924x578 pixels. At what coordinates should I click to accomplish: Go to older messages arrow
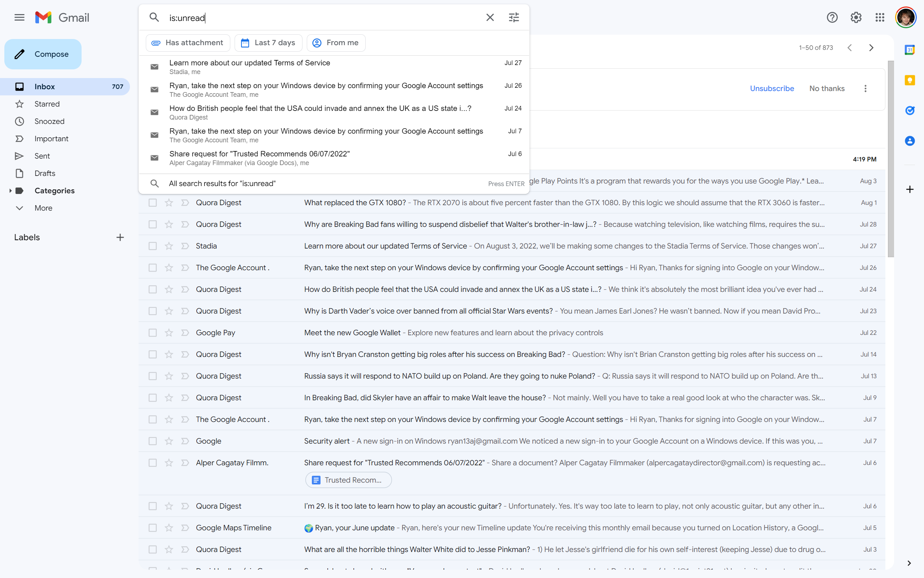point(871,48)
